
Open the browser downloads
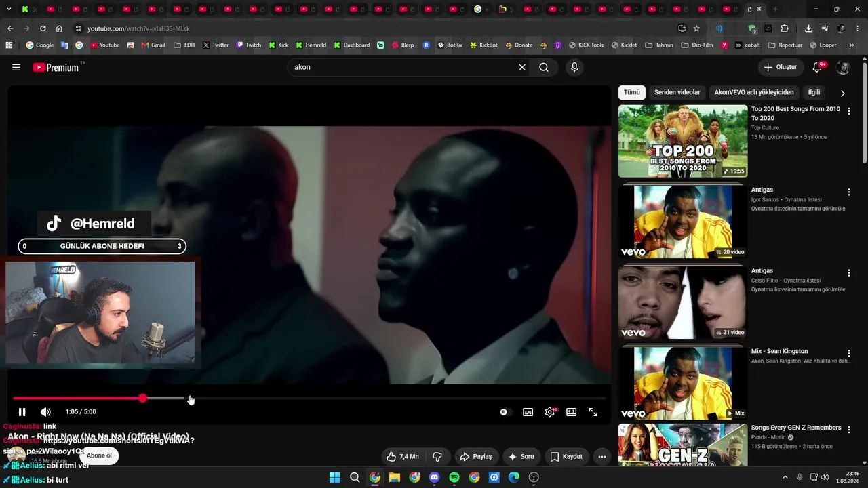(x=808, y=28)
